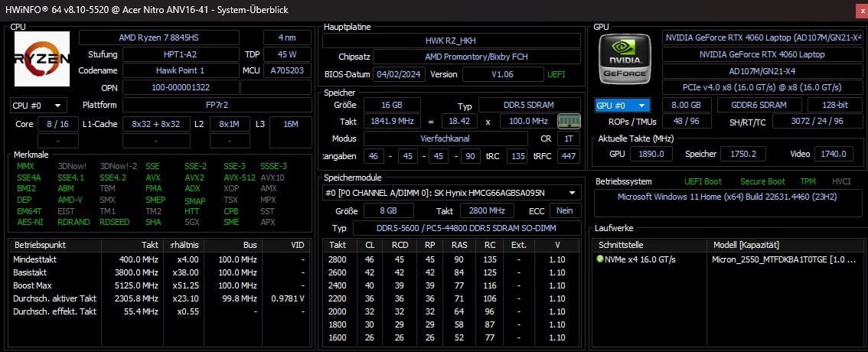The width and height of the screenshot is (868, 352).
Task: Click the Codename Hawk Point 1 field
Action: point(181,71)
